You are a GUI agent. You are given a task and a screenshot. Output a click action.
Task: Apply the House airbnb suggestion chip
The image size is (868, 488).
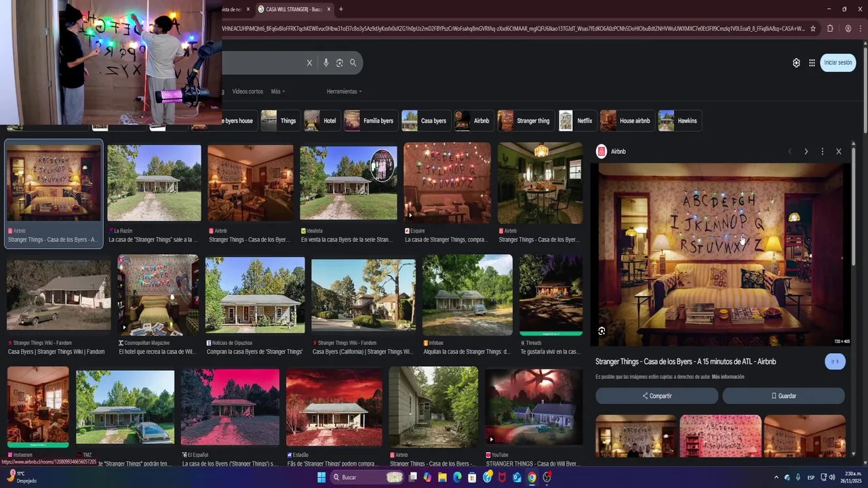pos(627,121)
